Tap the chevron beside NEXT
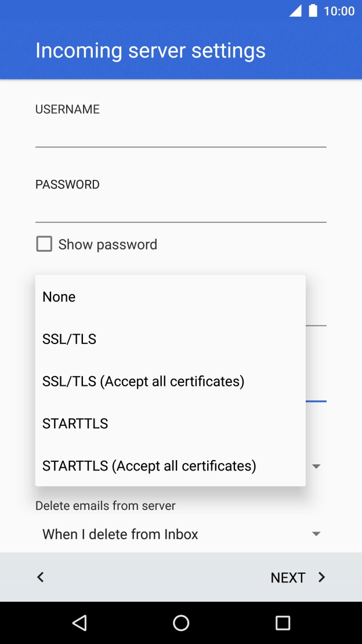 coord(322,577)
